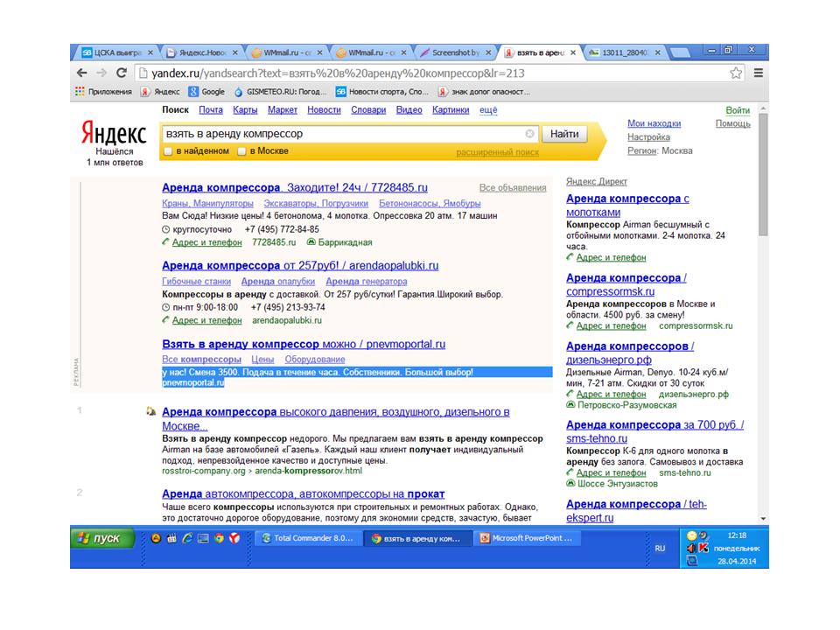Viewport: 840px width, 630px height.
Task: Switch to the Яндекс.Новости tab
Action: (202, 52)
